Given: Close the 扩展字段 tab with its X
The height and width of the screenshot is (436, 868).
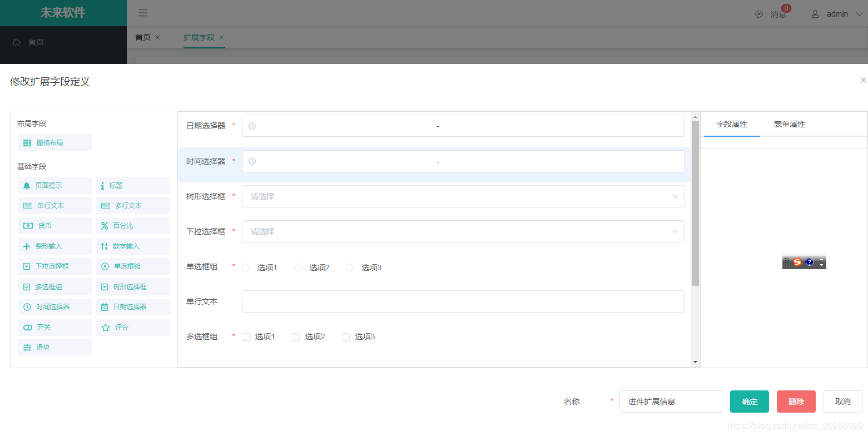Looking at the screenshot, I should 221,37.
